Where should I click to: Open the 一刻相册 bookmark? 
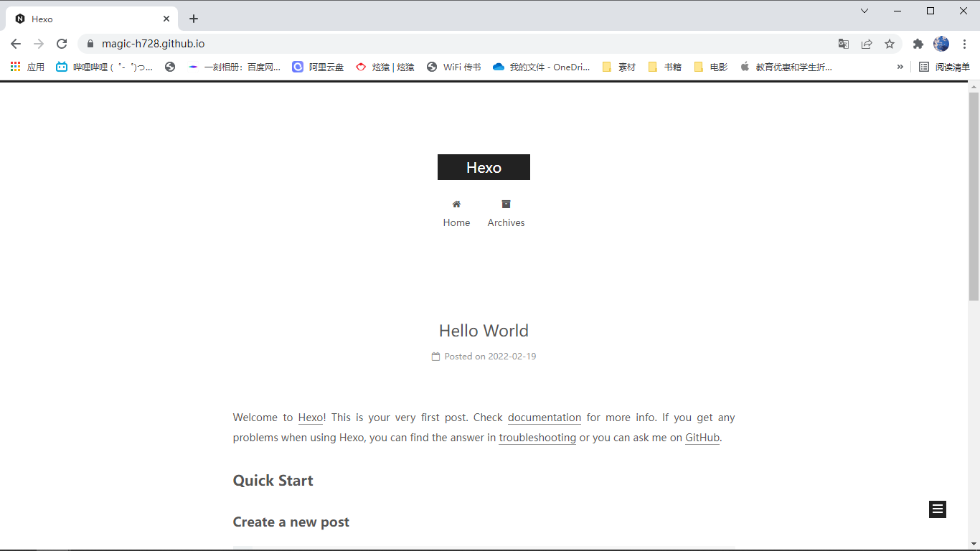pyautogui.click(x=235, y=67)
